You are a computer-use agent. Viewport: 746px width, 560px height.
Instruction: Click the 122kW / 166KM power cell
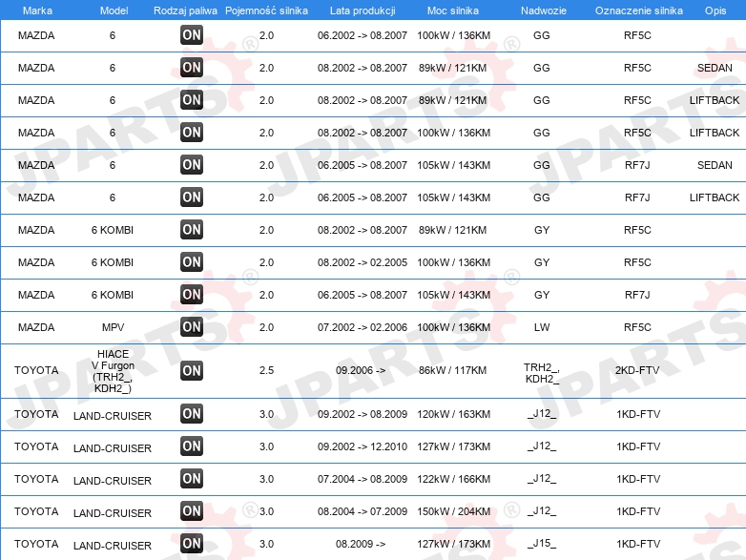[453, 479]
